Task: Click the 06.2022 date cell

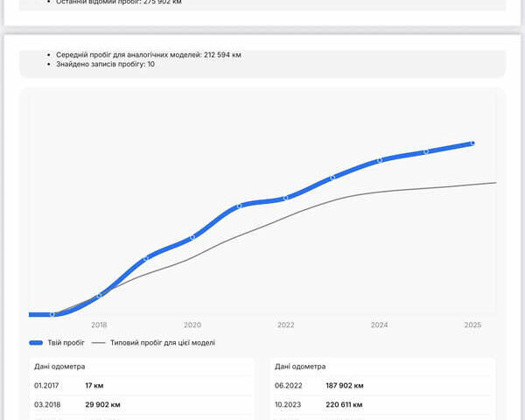Action: tap(289, 386)
